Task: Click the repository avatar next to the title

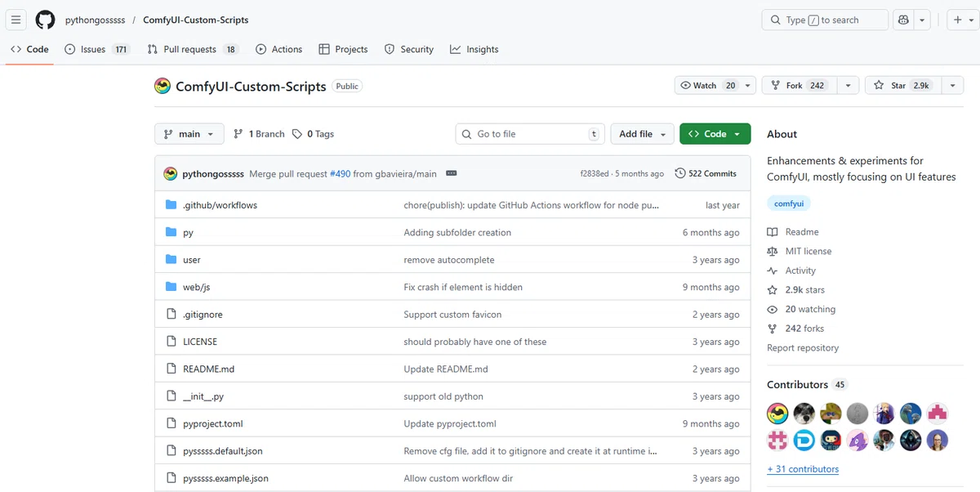Action: coord(163,86)
